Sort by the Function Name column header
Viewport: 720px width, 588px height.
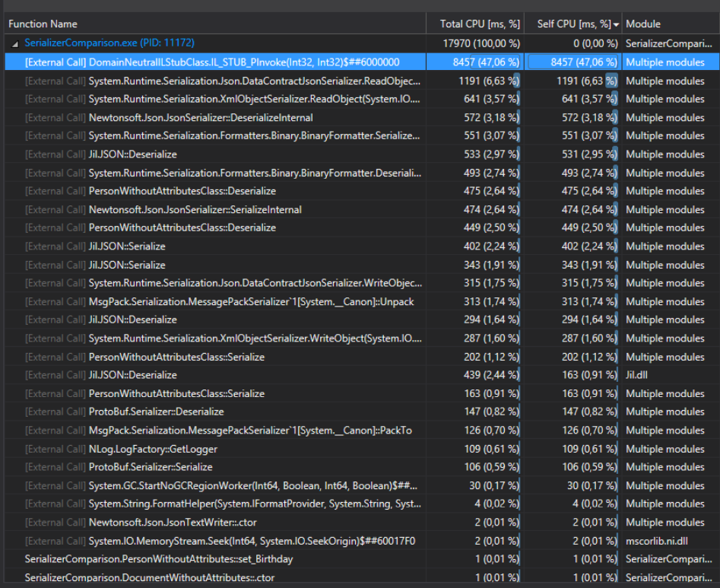(43, 24)
